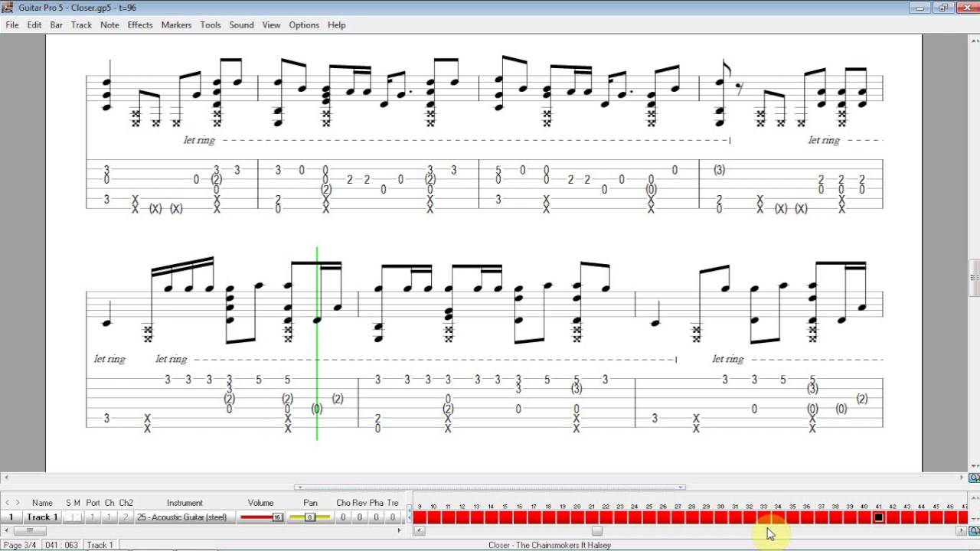Viewport: 980px width, 551px height.
Task: Click the Page 3/4 status indicator
Action: [x=19, y=545]
